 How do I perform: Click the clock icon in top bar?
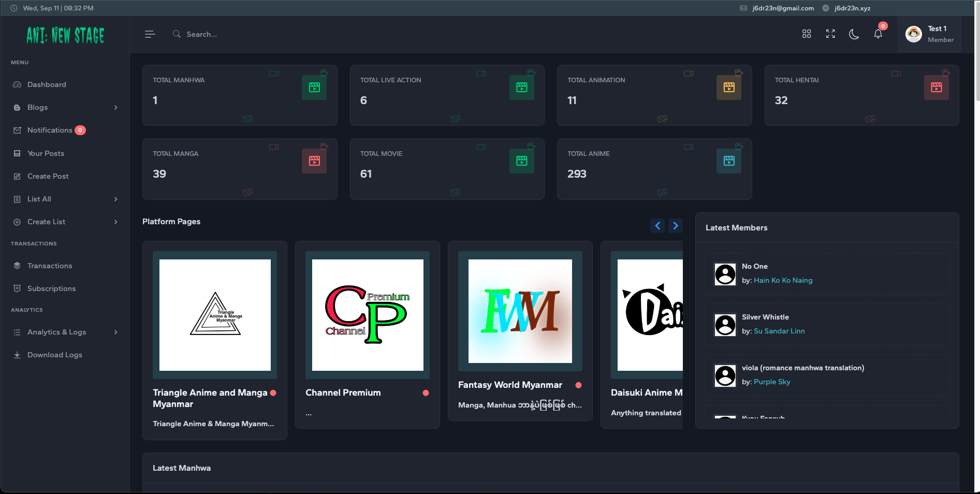(14, 8)
